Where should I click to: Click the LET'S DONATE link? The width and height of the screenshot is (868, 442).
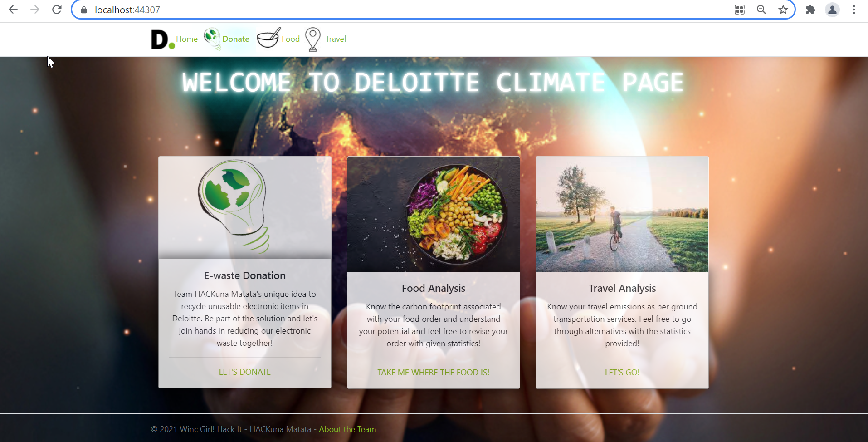point(245,372)
